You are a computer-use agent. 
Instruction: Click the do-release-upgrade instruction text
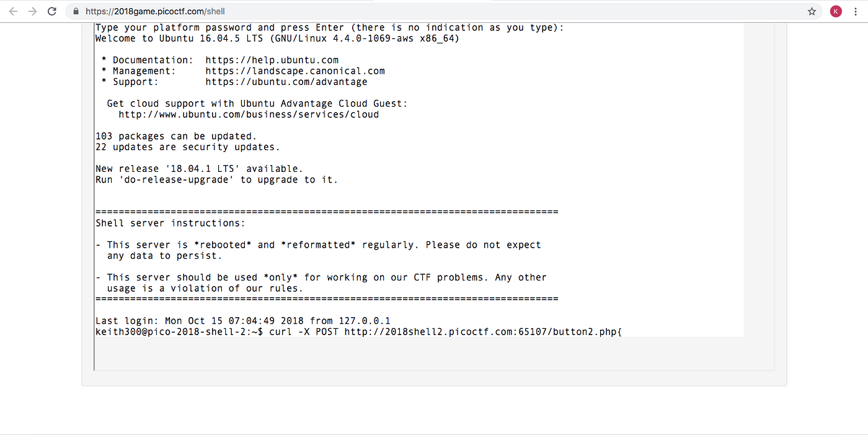click(x=216, y=179)
